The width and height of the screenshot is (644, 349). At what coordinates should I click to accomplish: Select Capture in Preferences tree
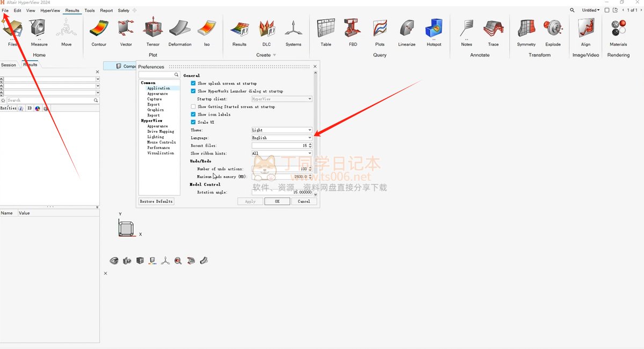pyautogui.click(x=155, y=99)
